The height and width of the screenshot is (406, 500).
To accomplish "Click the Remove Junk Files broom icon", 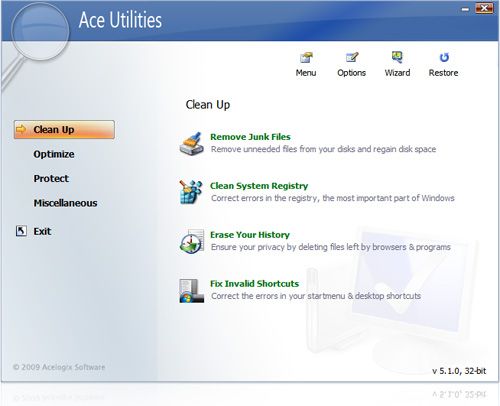I will click(192, 144).
